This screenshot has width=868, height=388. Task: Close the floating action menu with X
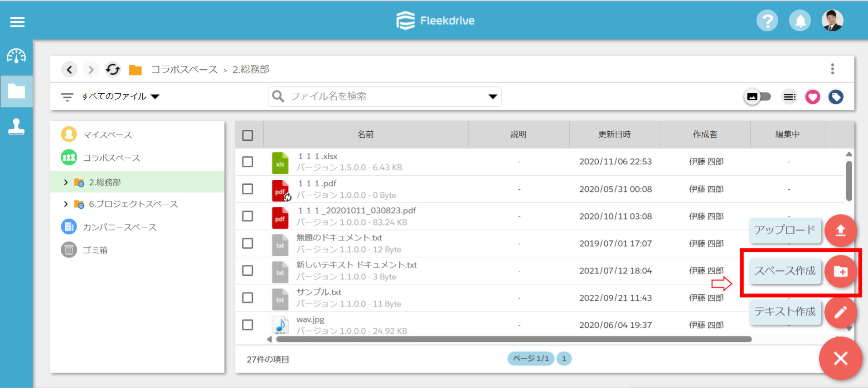841,359
